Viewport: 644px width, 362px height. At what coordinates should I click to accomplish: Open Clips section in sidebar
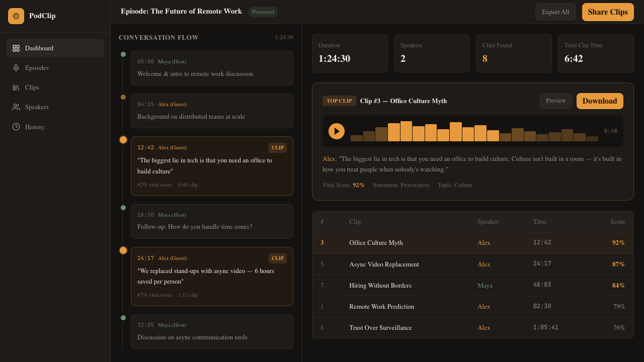tap(55, 87)
